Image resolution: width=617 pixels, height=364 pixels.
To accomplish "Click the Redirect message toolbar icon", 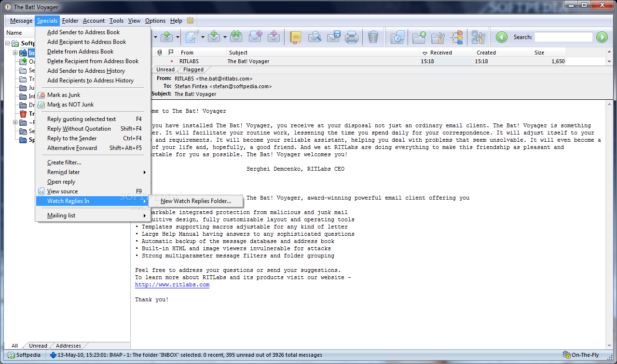I will coord(274,37).
